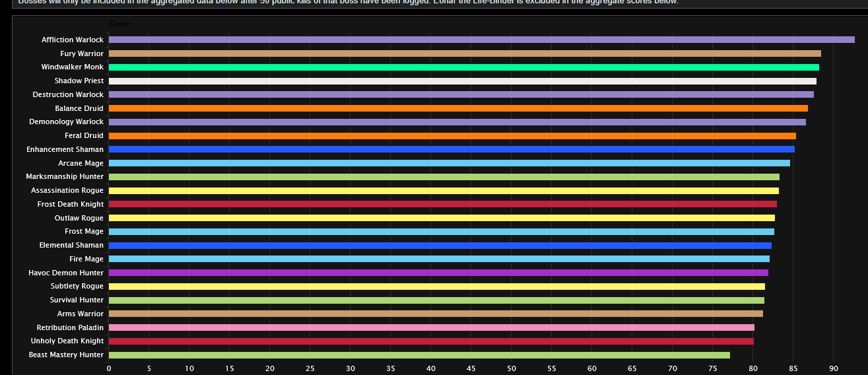Viewport: 868px width, 375px height.
Task: Click the 'Elemental Shaman' label
Action: pos(71,246)
